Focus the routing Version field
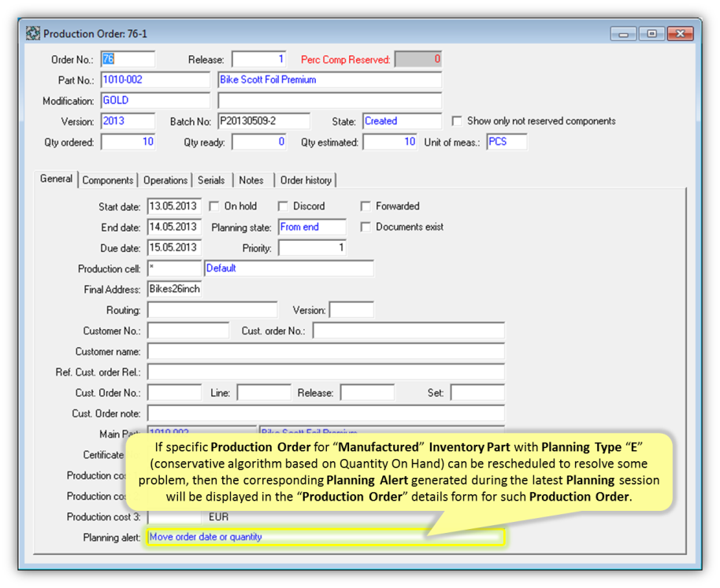 pos(352,309)
